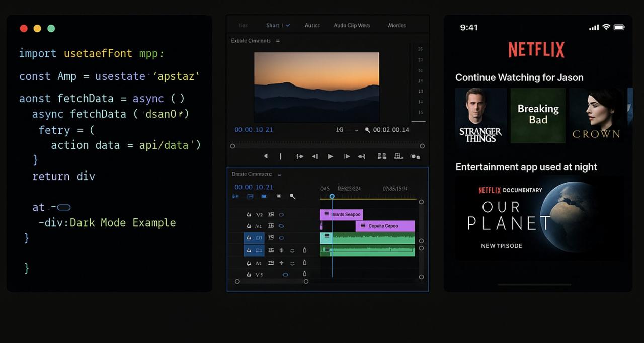Screen dimensions: 644x343
Task: Click the Go to Out point icon
Action: coord(361,156)
